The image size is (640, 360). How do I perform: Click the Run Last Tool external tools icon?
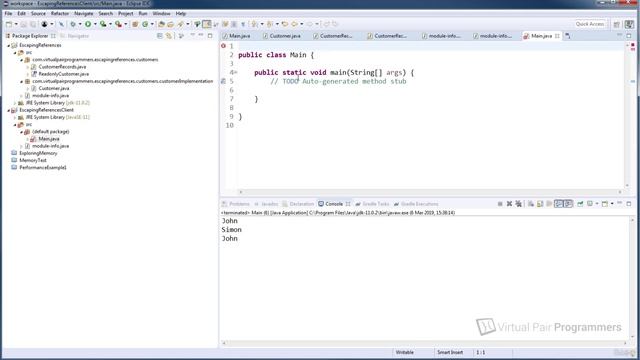coord(118,24)
